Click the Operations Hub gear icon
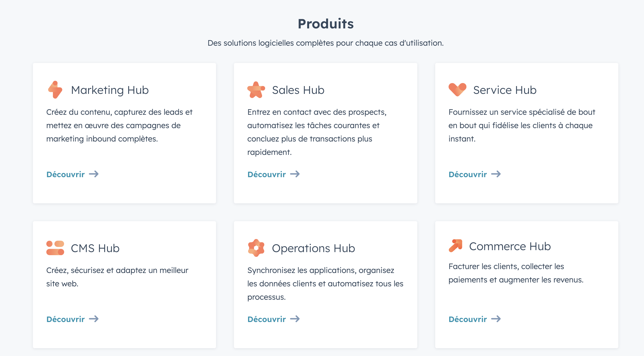Image resolution: width=644 pixels, height=356 pixels. pyautogui.click(x=256, y=248)
